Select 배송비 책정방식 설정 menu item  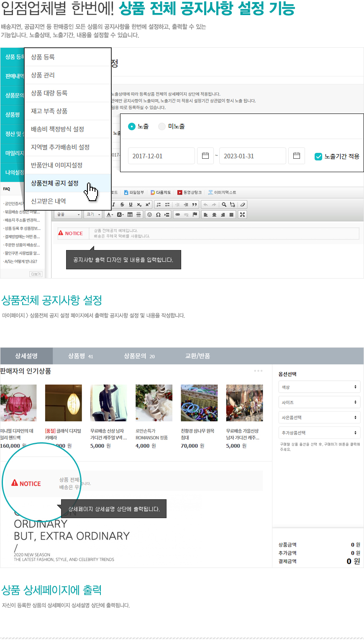click(x=68, y=129)
